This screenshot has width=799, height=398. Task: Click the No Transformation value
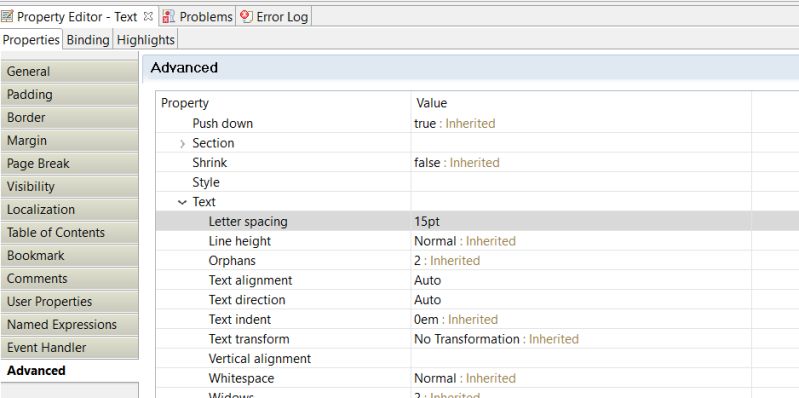[467, 339]
